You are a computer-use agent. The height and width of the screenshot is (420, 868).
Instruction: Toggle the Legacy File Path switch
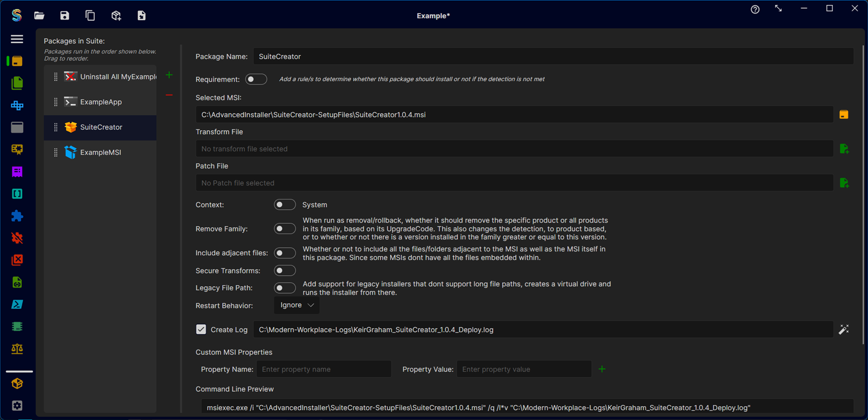[285, 288]
